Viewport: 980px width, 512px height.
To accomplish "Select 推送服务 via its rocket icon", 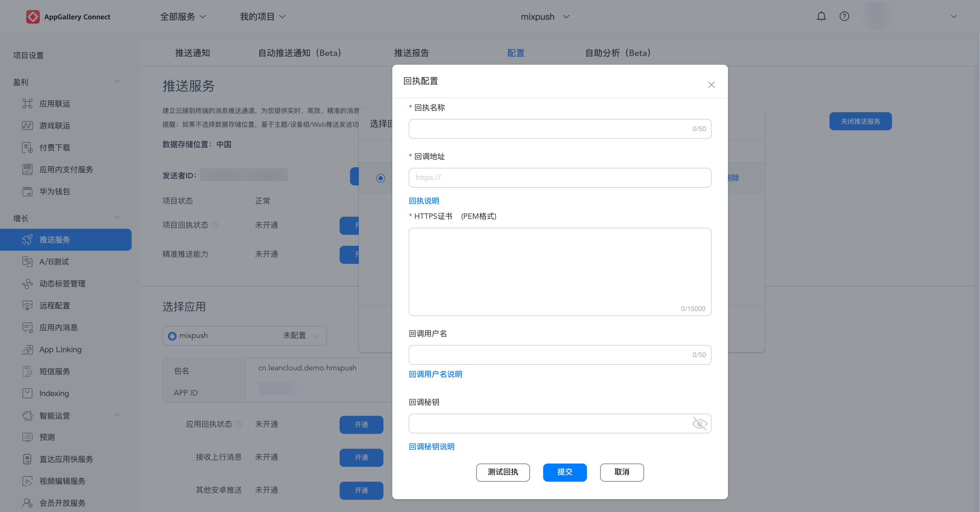I will pos(27,240).
